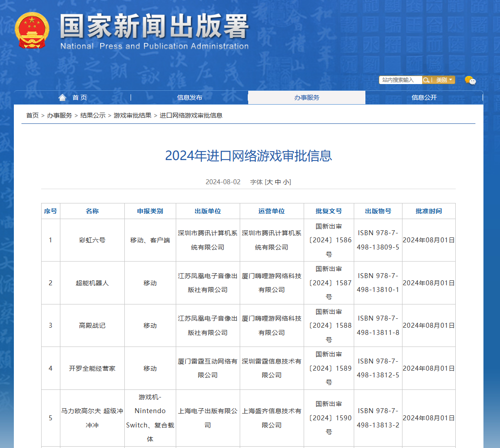Viewport: 500px width, 448px height.
Task: Click the date 2024-08-02
Action: [x=223, y=182]
